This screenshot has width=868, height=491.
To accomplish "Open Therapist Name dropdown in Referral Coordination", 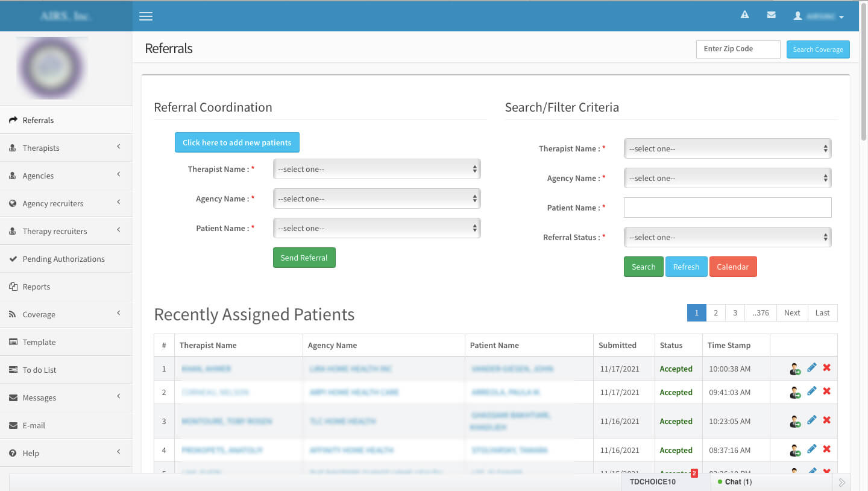I will click(x=377, y=169).
